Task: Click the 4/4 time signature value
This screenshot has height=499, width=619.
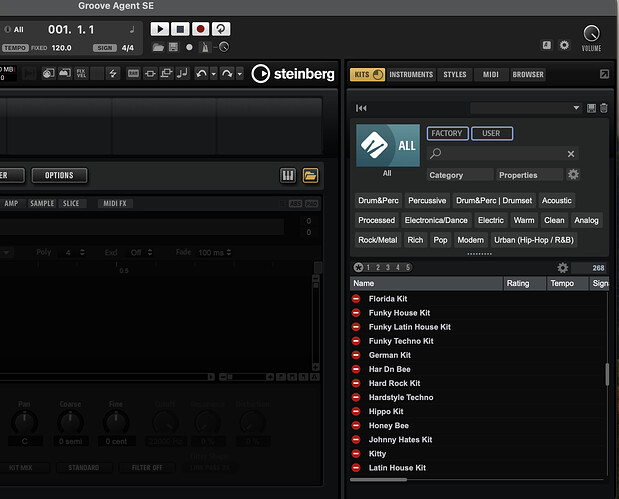Action: (128, 48)
